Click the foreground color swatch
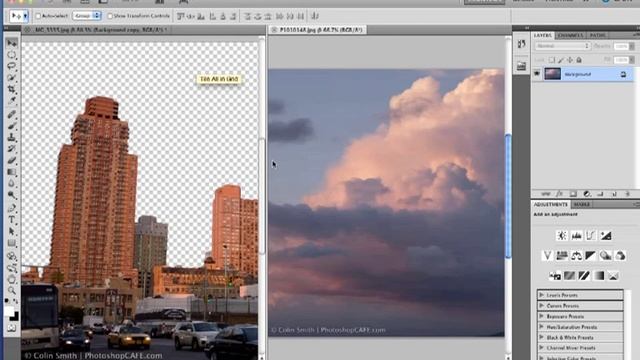 coord(9,312)
